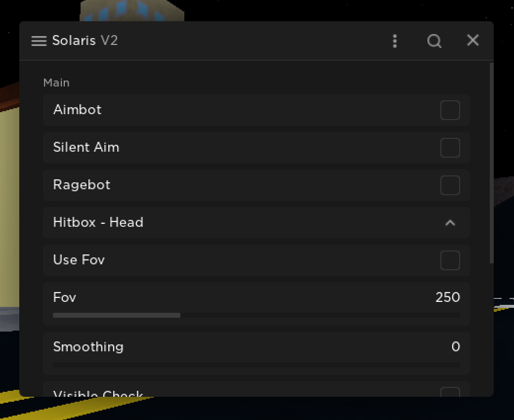Image resolution: width=514 pixels, height=420 pixels.
Task: Click the Solaris V2 title
Action: pyautogui.click(x=85, y=41)
